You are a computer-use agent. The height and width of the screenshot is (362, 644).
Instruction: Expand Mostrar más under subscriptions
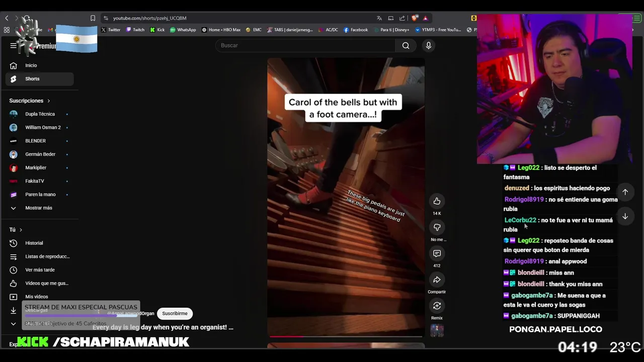38,208
